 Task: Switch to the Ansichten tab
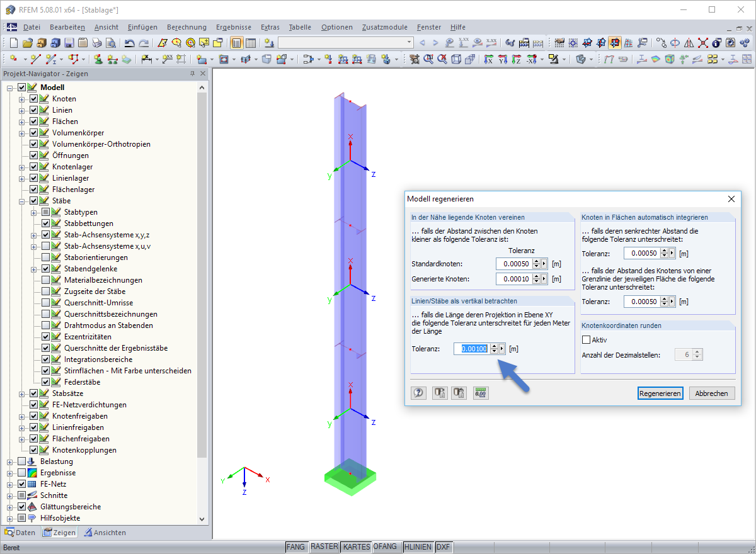(105, 533)
